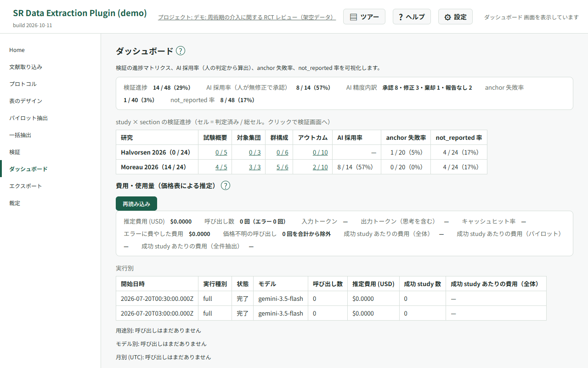Image resolution: width=588 pixels, height=368 pixels.
Task: Open the project link in header
Action: click(247, 17)
